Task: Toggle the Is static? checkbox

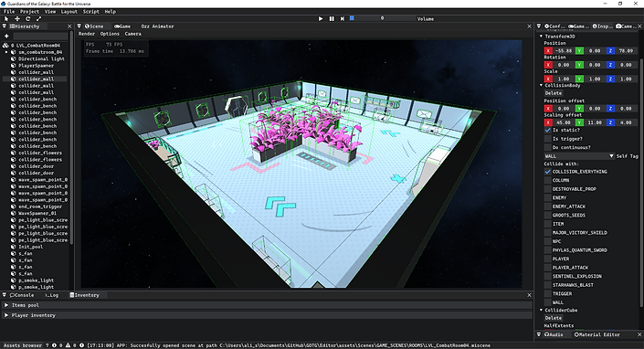Action: pyautogui.click(x=547, y=130)
